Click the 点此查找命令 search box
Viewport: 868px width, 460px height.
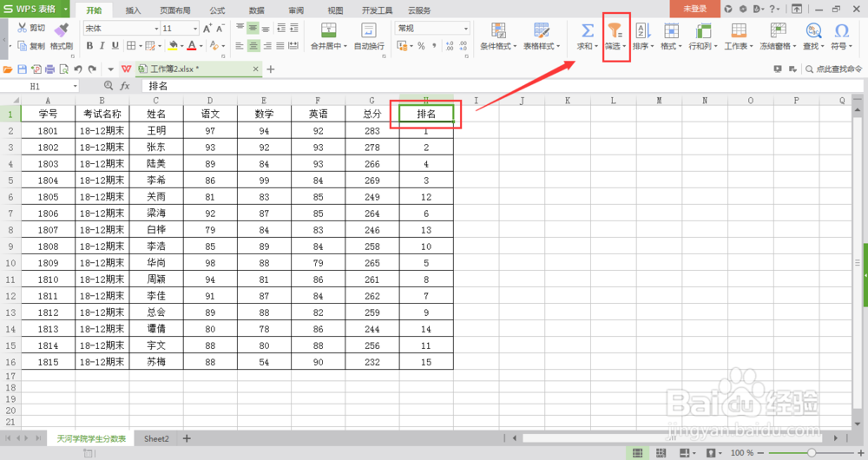click(x=833, y=69)
